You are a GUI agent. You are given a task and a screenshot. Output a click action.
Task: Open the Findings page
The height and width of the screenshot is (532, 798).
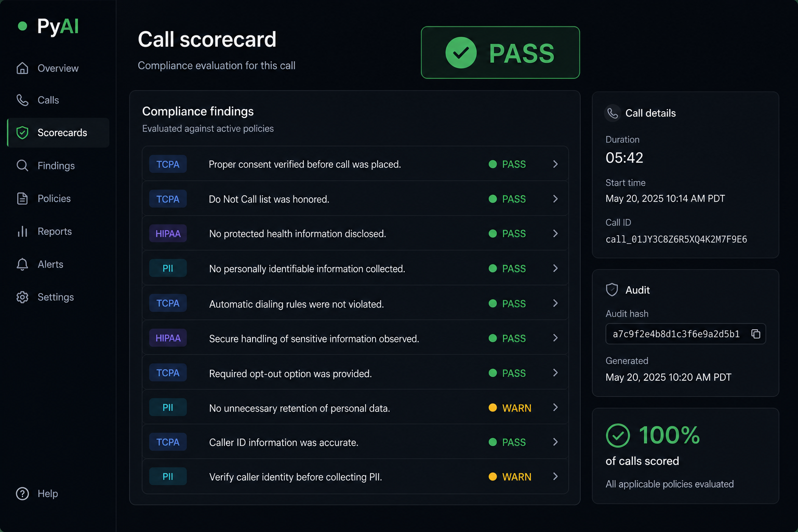[x=58, y=165]
